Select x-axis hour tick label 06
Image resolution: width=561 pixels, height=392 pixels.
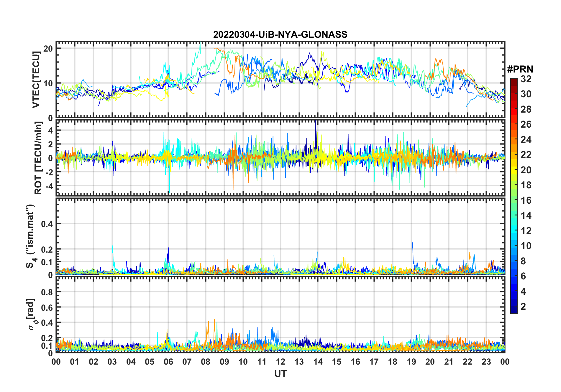click(x=168, y=362)
